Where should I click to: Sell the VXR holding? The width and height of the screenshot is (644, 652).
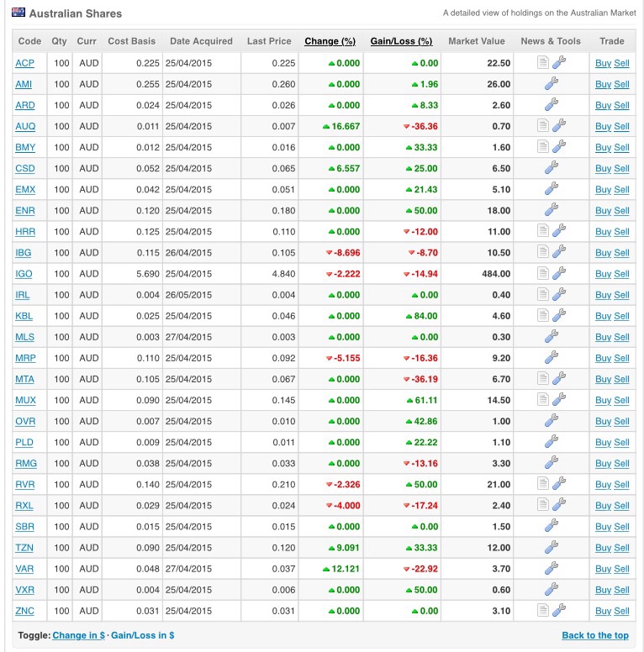(x=621, y=590)
